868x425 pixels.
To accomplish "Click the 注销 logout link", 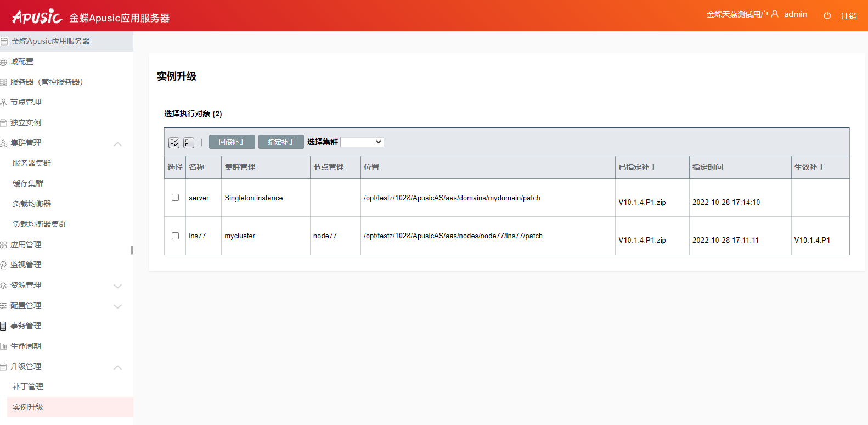I will coord(849,16).
